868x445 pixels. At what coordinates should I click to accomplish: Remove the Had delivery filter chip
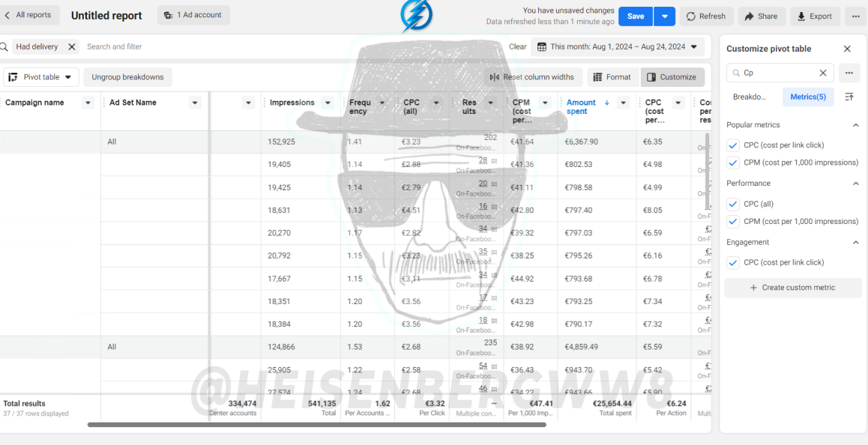click(x=71, y=47)
